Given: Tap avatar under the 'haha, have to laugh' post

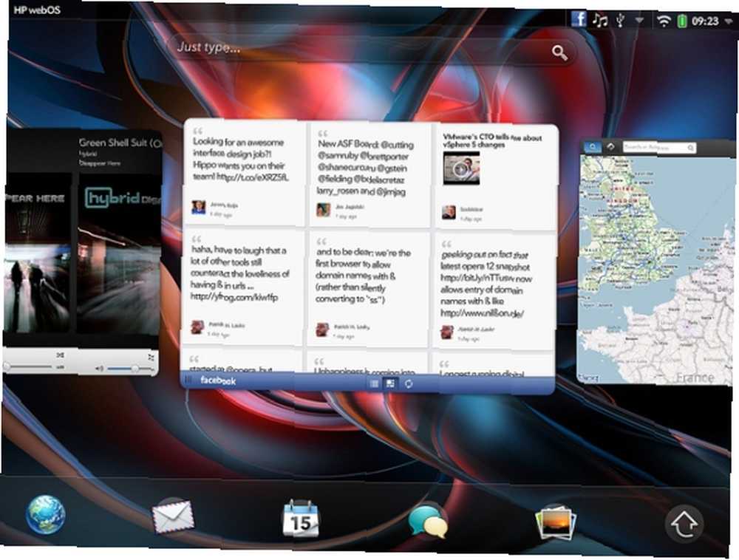Looking at the screenshot, I should pos(197,327).
